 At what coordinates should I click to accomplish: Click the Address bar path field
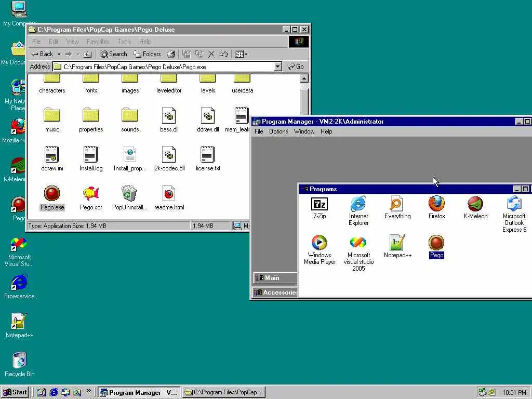(164, 66)
